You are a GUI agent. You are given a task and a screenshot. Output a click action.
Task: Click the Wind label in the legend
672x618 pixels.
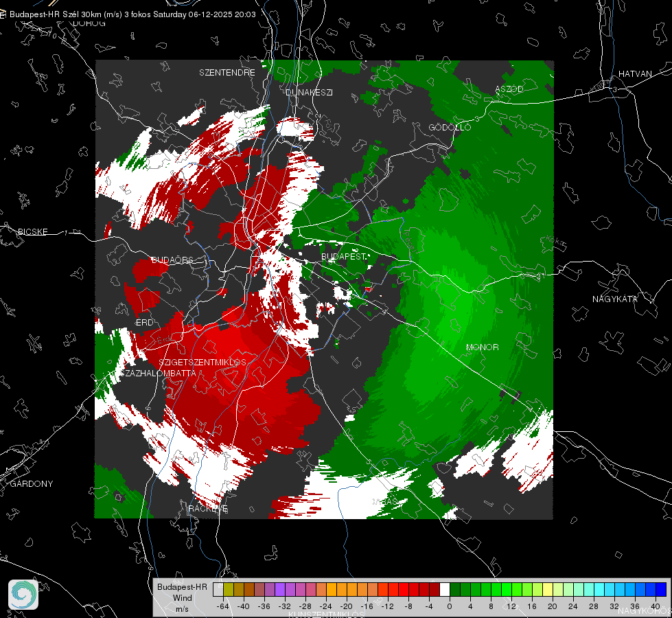click(x=182, y=597)
